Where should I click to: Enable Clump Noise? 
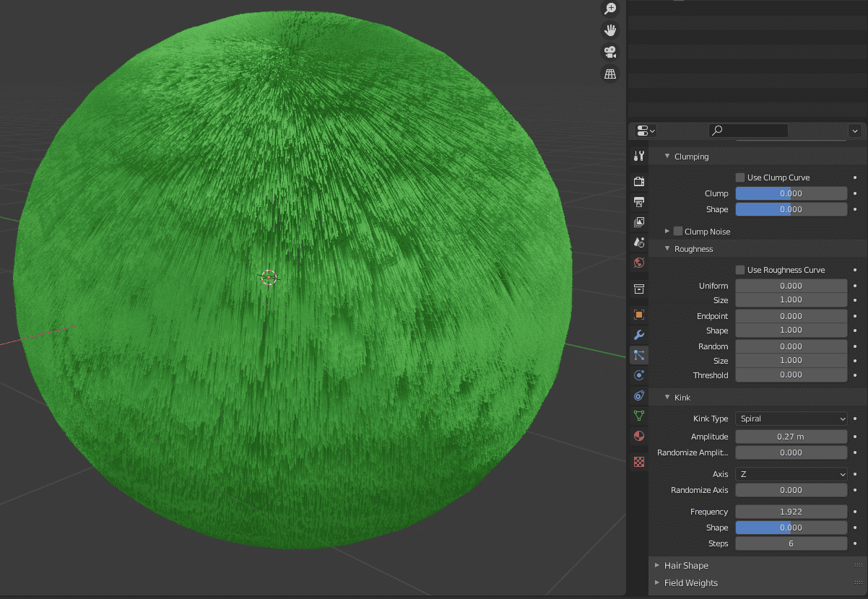pyautogui.click(x=677, y=232)
